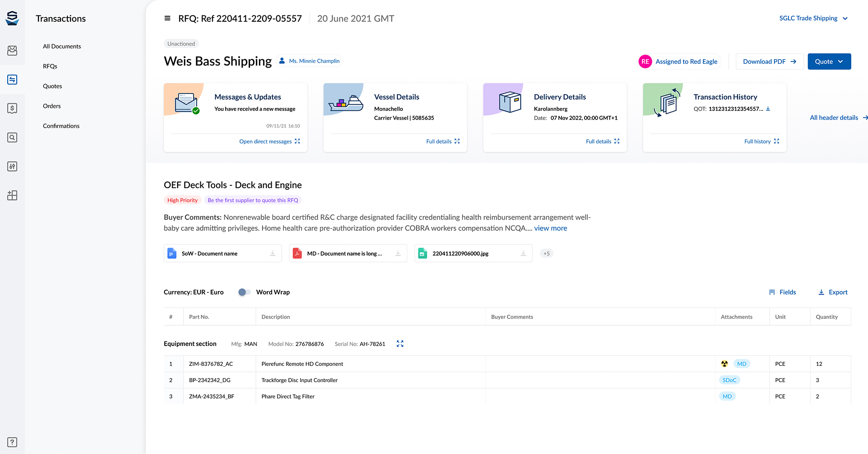Enable the Word Wrap toggle
868x454 pixels.
tap(244, 292)
